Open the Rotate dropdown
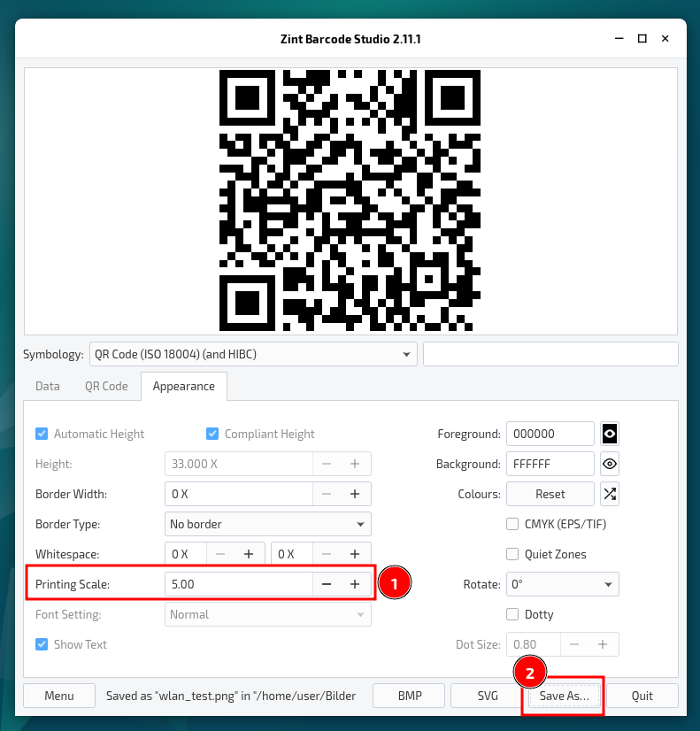This screenshot has height=731, width=700. click(x=563, y=584)
